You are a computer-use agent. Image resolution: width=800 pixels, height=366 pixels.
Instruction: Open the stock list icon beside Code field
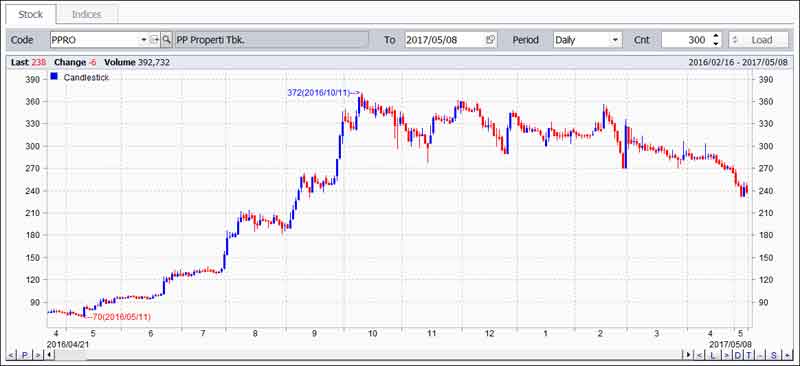tap(155, 39)
